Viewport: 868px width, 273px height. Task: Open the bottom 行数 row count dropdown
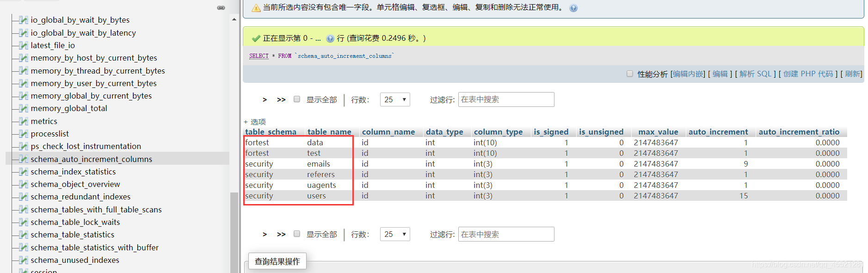(x=395, y=234)
